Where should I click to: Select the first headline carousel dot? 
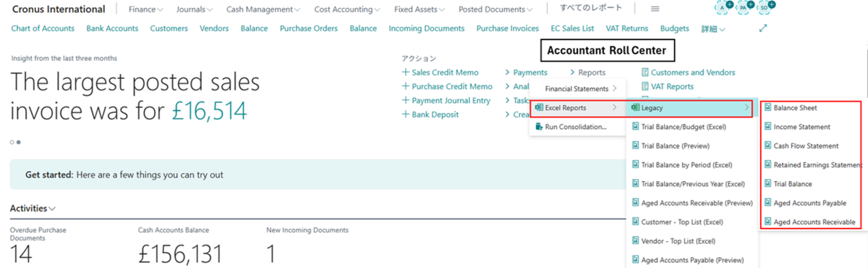coord(12,142)
